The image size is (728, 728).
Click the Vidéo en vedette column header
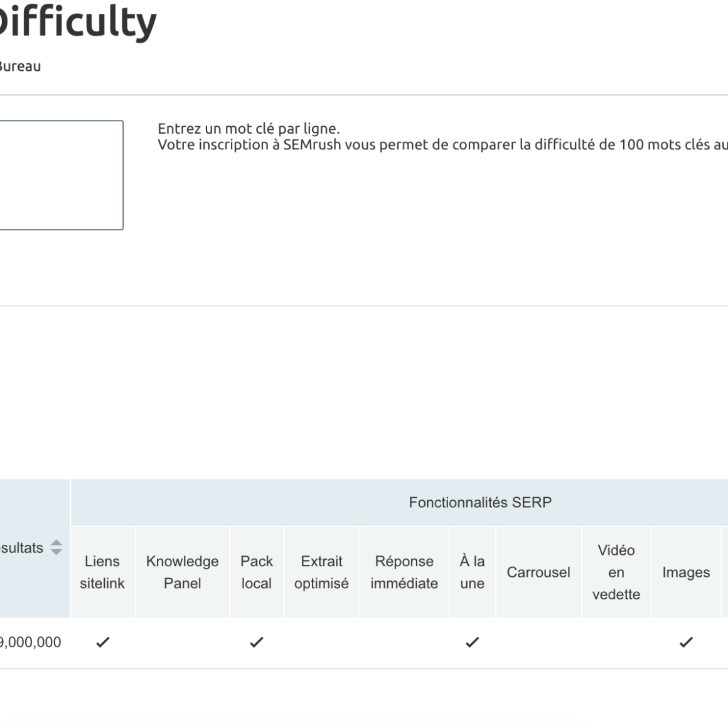616,572
